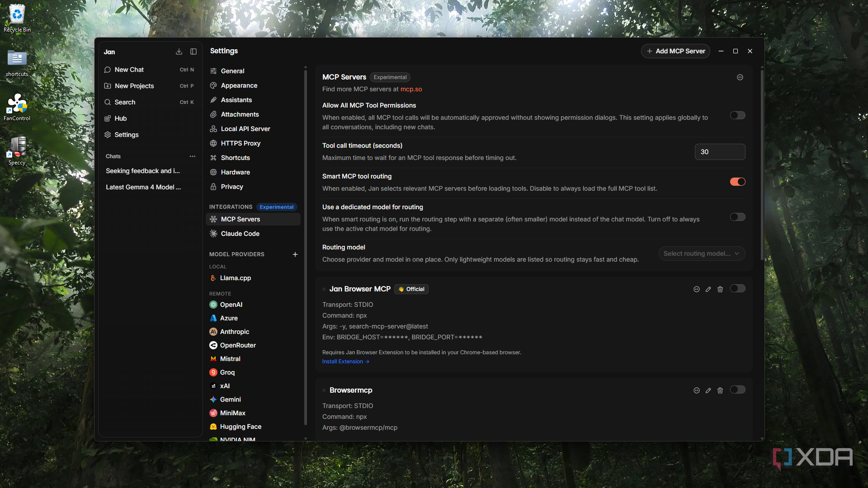This screenshot has height=488, width=868.
Task: Enable Allow All MCP Tool Permissions toggle
Action: [737, 115]
